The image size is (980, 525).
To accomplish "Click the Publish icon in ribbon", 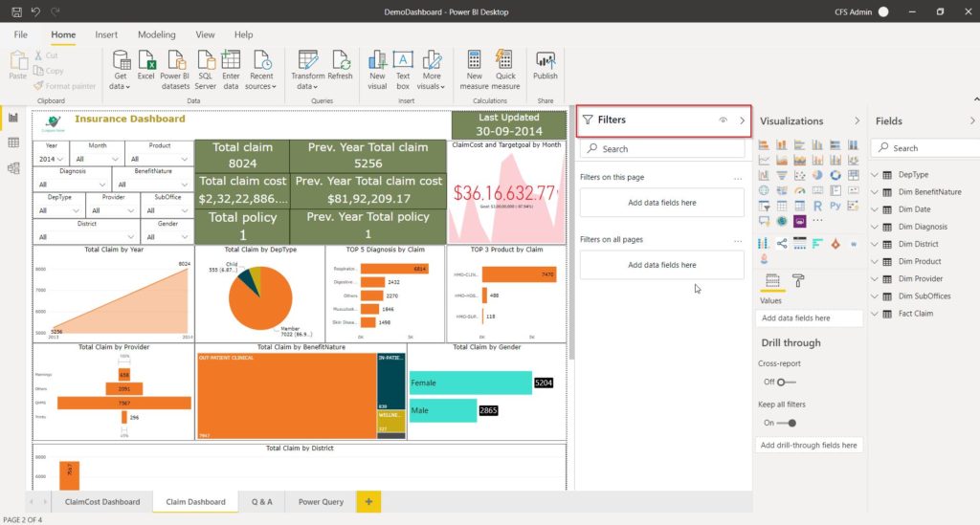I will tap(546, 65).
